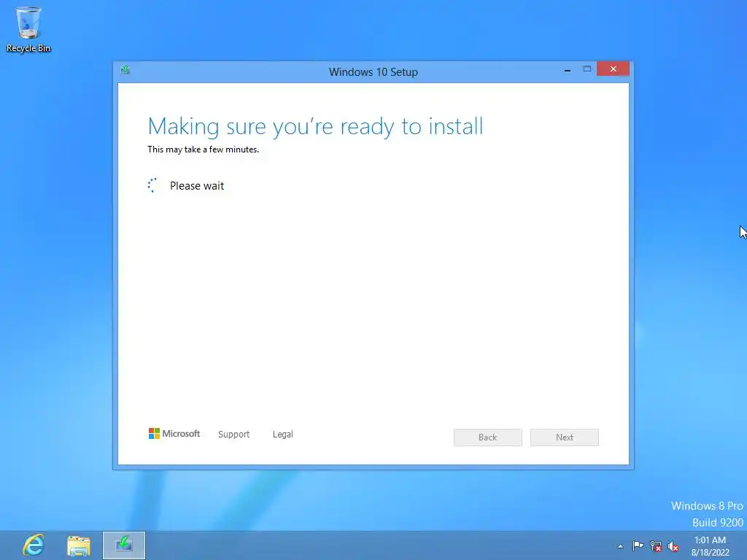Click the Next button
The image size is (747, 560).
[565, 437]
